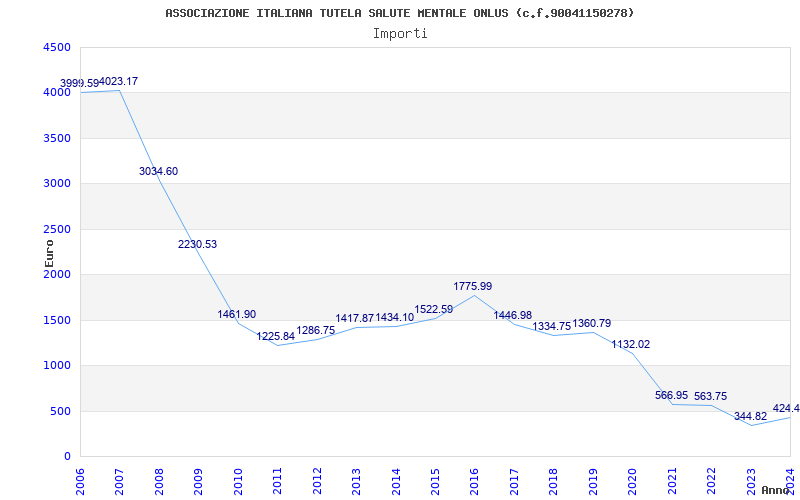Click the 2012 year tick label

317,481
